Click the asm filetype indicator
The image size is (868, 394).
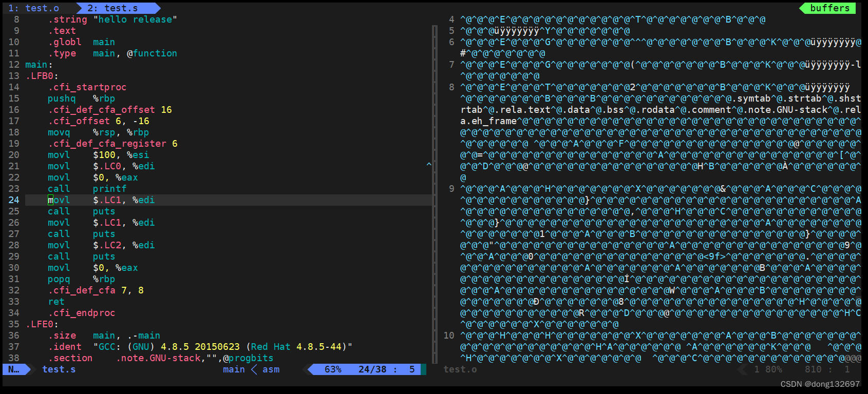click(271, 369)
